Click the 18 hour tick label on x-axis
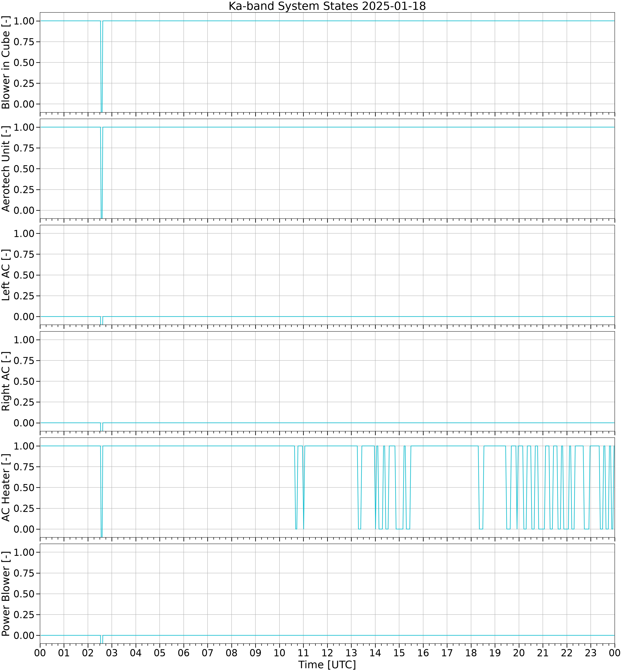The width and height of the screenshot is (622, 672). coord(471,653)
